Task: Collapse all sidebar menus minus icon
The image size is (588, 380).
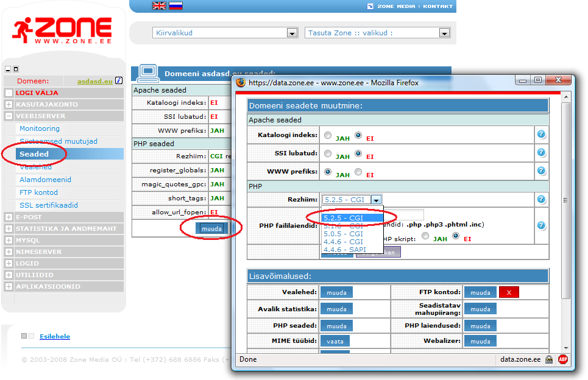Action: 8,69
